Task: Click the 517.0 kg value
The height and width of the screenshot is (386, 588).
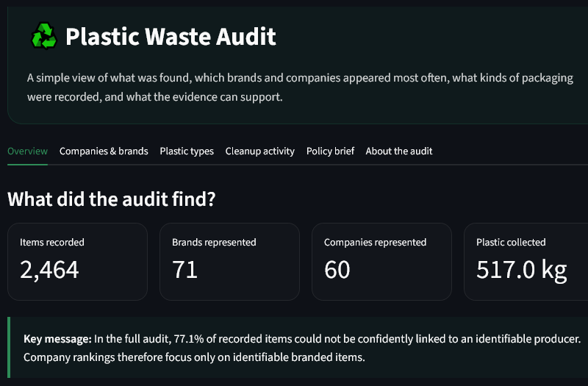Action: 522,271
